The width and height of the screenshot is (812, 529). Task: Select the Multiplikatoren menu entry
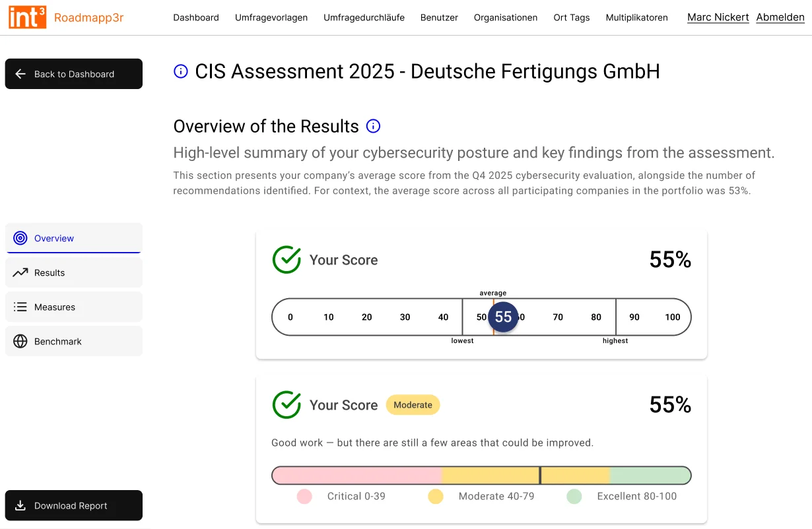tap(636, 17)
